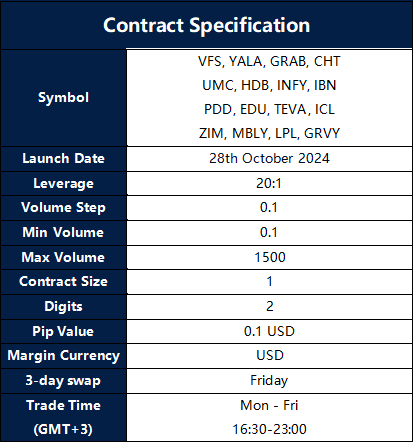Click the Contract Specification title header
This screenshot has height=442, width=413.
click(x=206, y=25)
